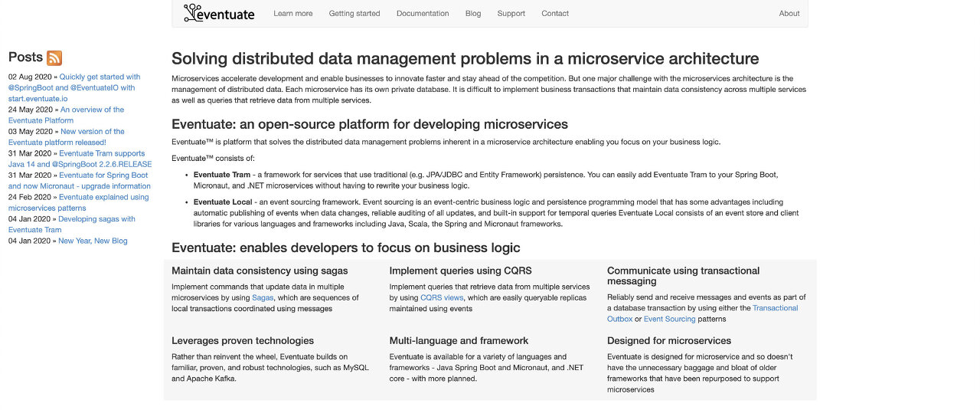
Task: Open post 'An overview of the Eventuate Platform'
Action: pyautogui.click(x=66, y=115)
